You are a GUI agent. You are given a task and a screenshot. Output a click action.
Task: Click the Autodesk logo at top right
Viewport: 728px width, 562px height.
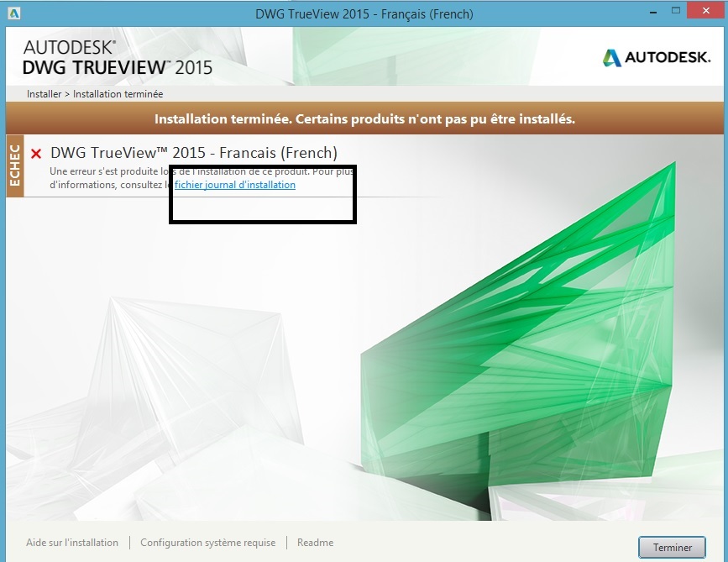click(x=657, y=58)
